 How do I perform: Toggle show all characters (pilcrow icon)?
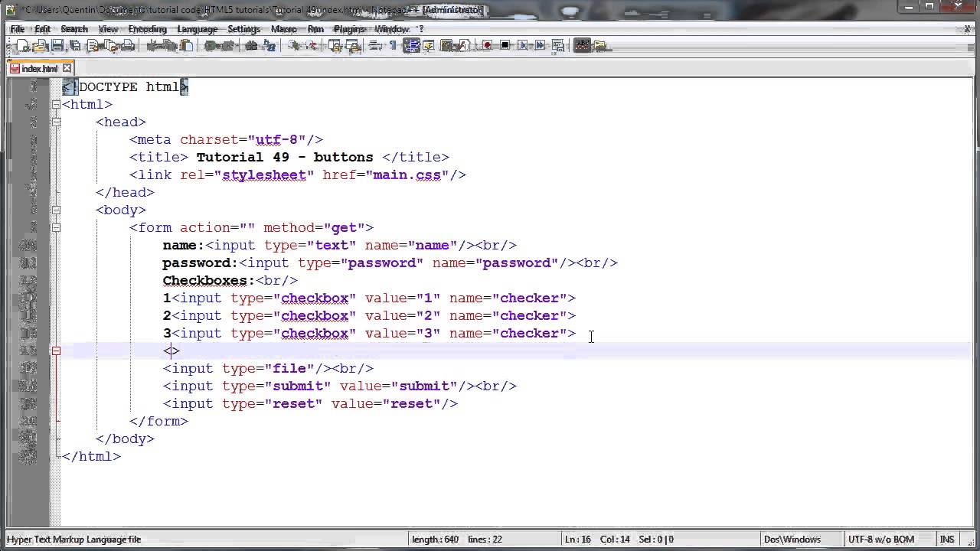(x=393, y=46)
